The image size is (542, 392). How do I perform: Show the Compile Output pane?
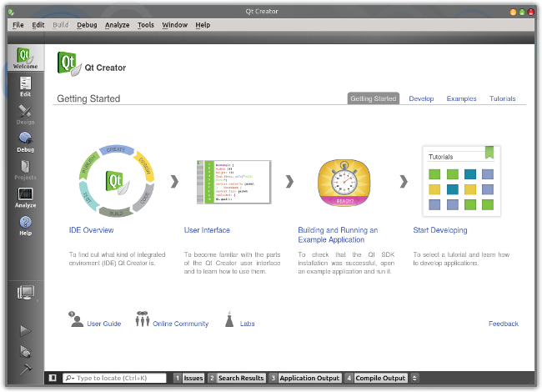pos(376,378)
